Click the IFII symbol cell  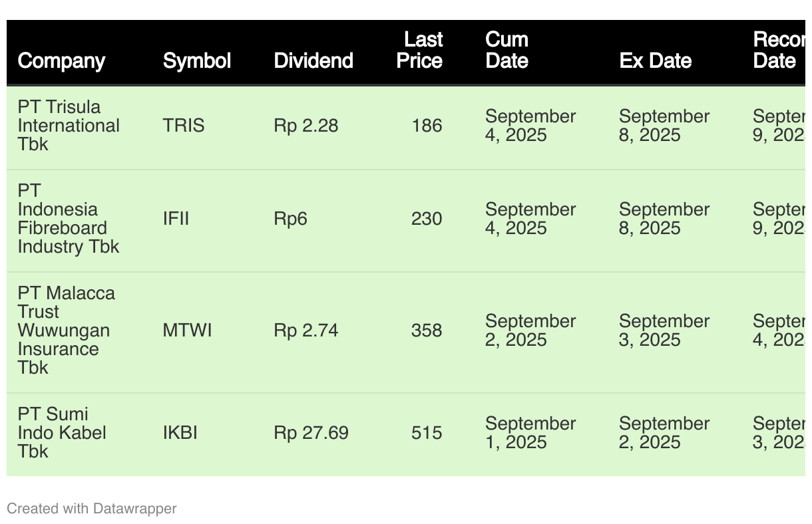176,219
